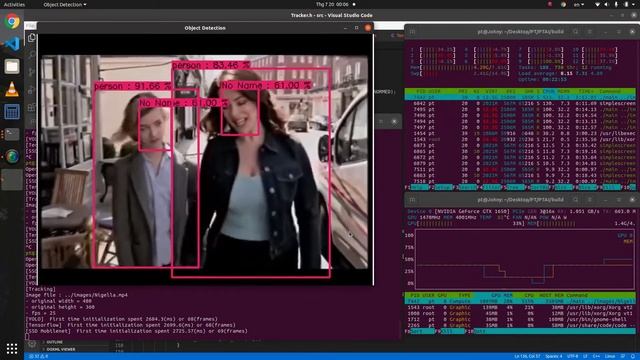Click C++ language mode in status bar

tap(596, 356)
